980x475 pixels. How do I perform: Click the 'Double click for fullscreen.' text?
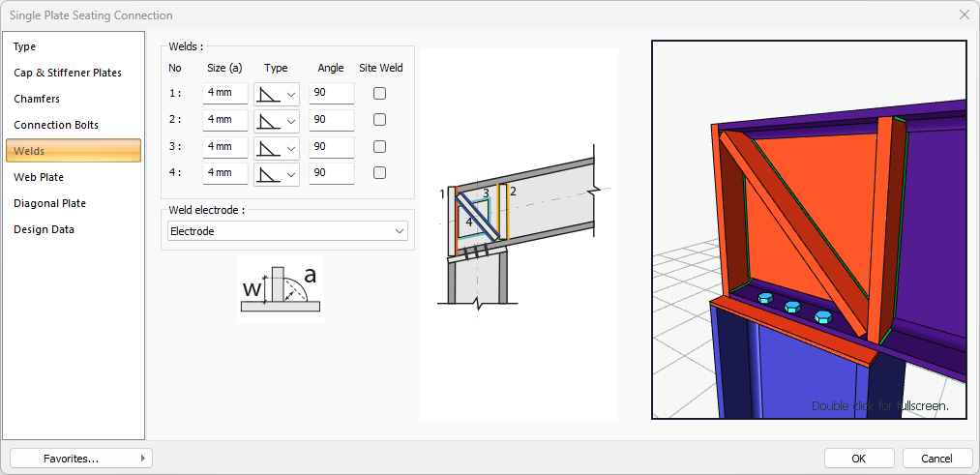click(x=880, y=405)
